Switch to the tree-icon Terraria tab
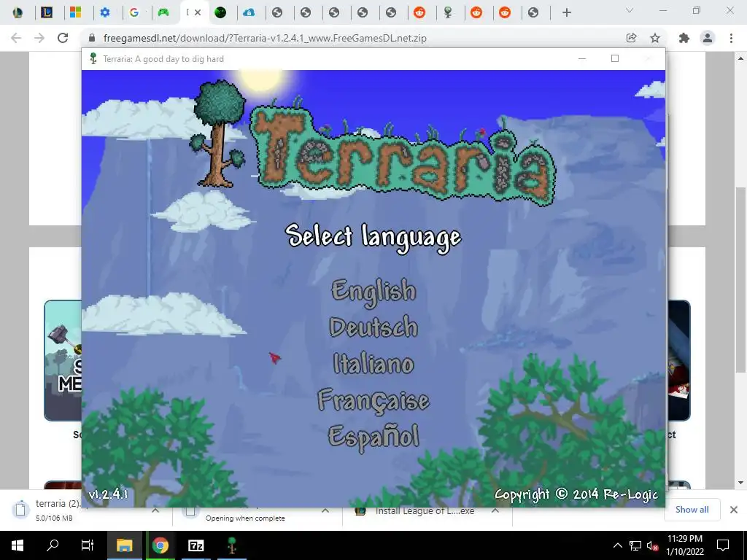Viewport: 747px width, 560px height. pos(448,12)
